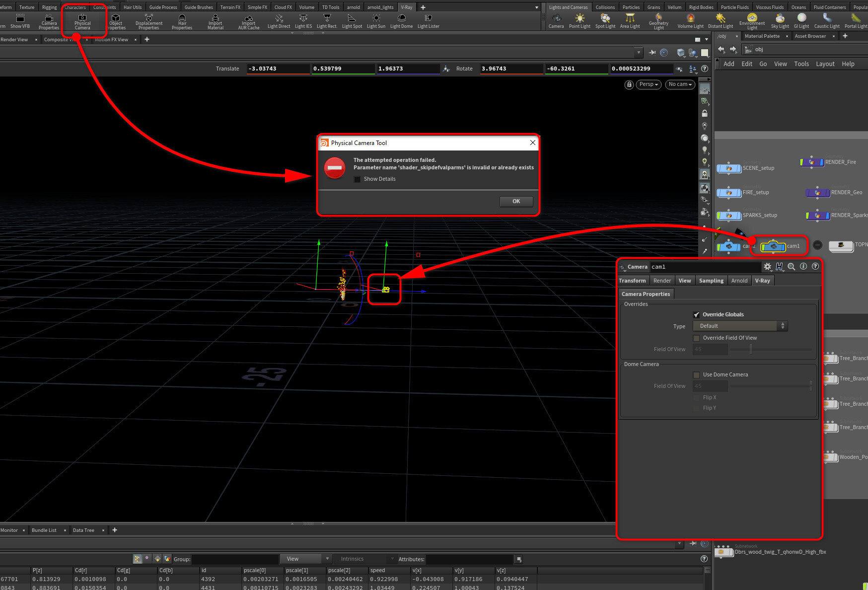Add an Environment Light from the shelf

coord(752,22)
